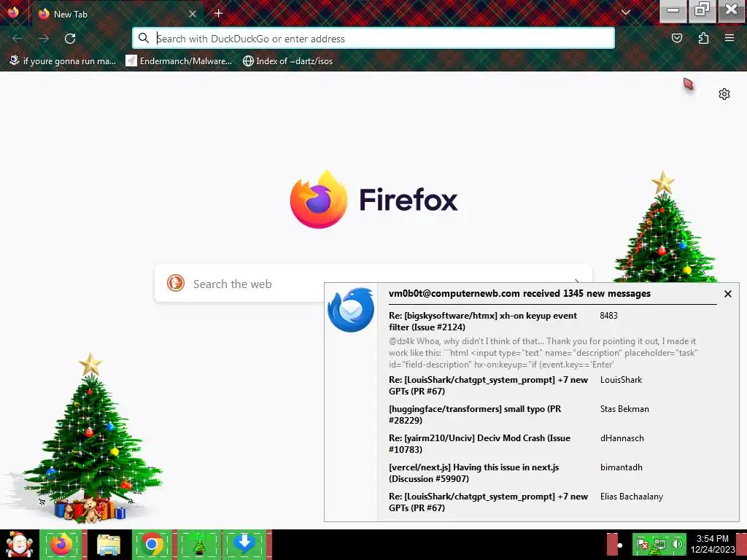747x560 pixels.
Task: Select the New Tab tab
Action: click(x=117, y=14)
